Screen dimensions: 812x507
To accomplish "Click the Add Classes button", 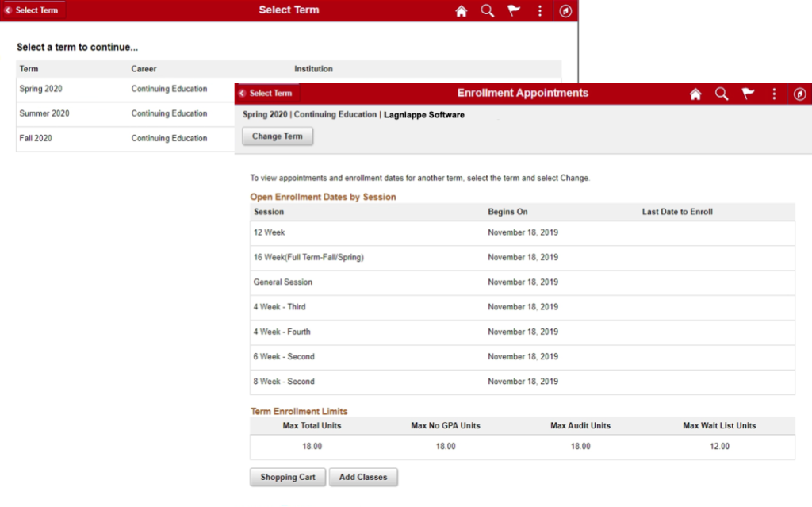I will (x=363, y=478).
